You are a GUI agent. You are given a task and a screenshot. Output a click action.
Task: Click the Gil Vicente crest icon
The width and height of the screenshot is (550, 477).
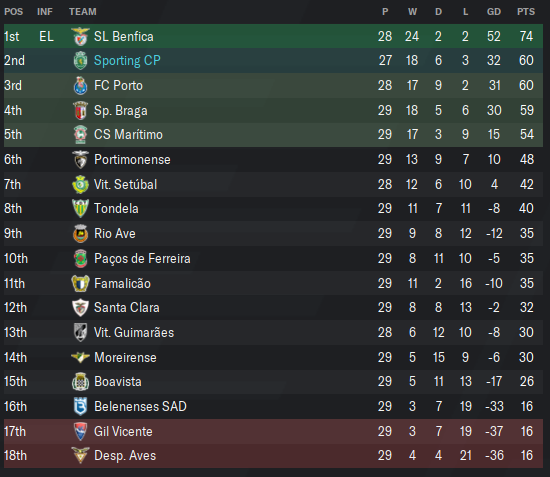coord(80,431)
